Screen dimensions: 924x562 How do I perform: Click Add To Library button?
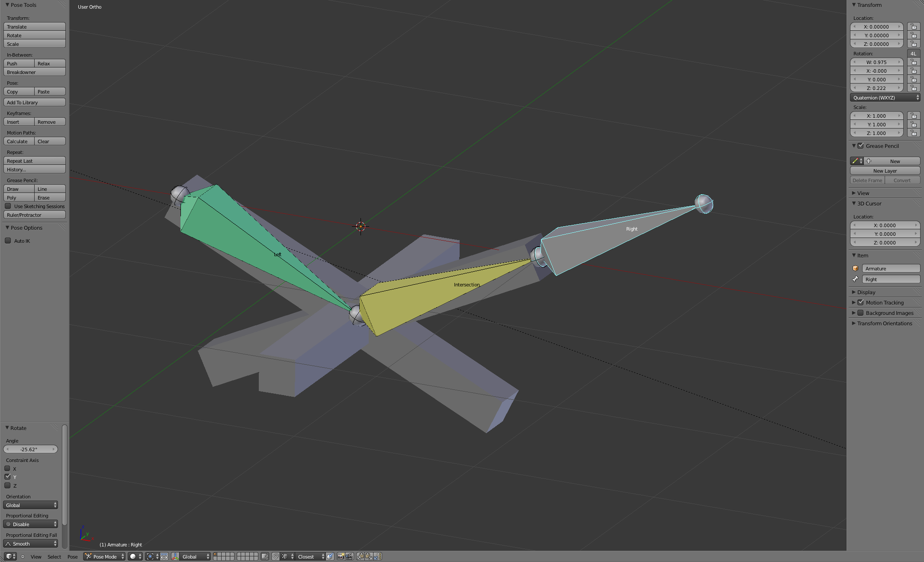(x=35, y=103)
